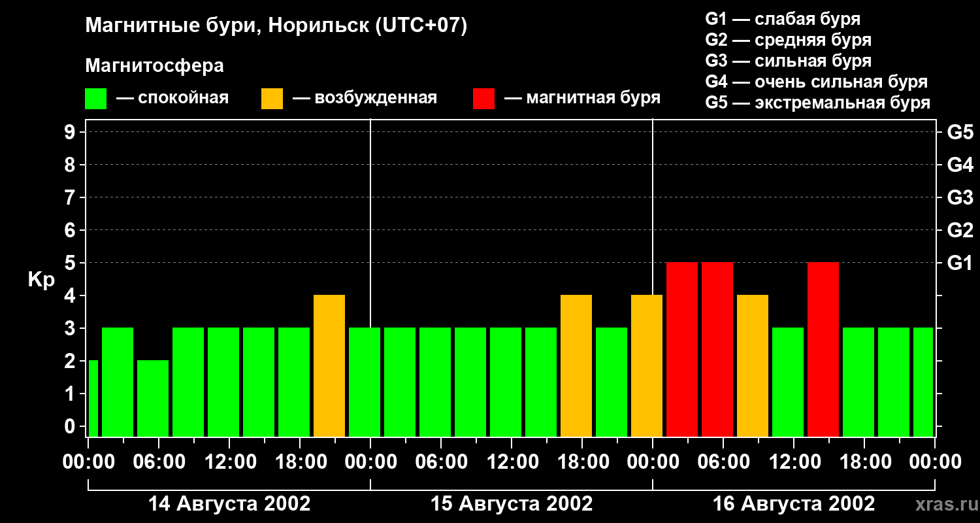Click 'G3 — сильная буря' legend text
This screenshot has height=523, width=980.
coord(788,61)
